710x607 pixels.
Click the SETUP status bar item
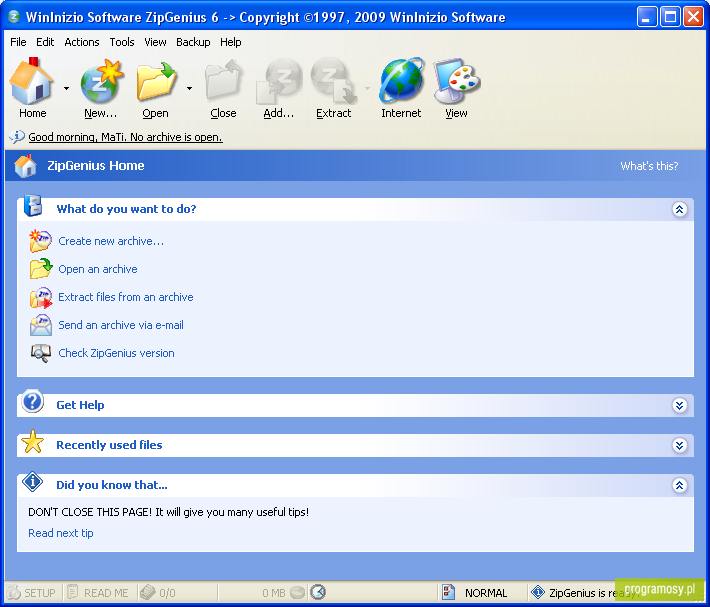(x=31, y=593)
